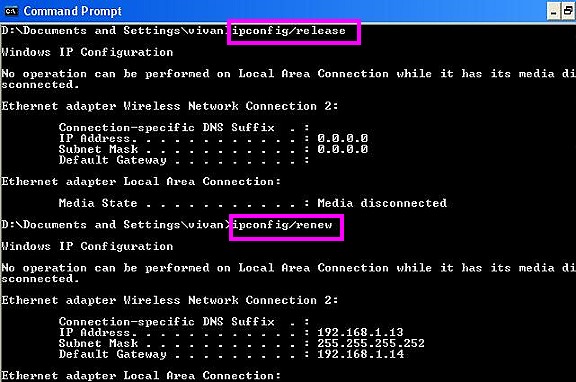Click the Subnet Mask value 255.255.255.252
Image resolution: width=576 pixels, height=382 pixels.
click(371, 343)
